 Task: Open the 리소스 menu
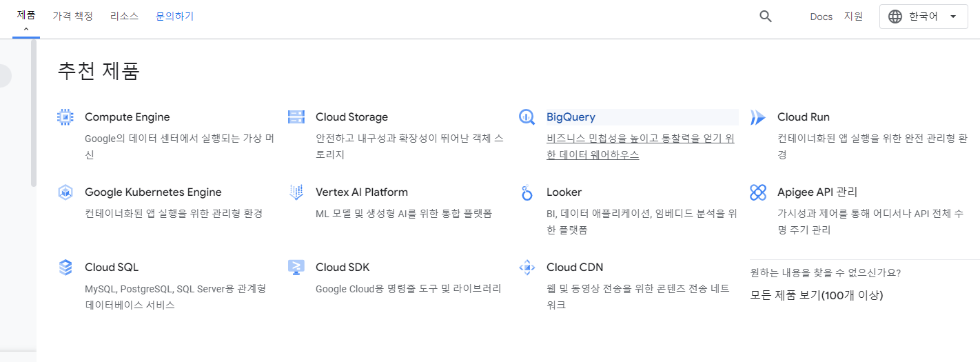(x=124, y=17)
